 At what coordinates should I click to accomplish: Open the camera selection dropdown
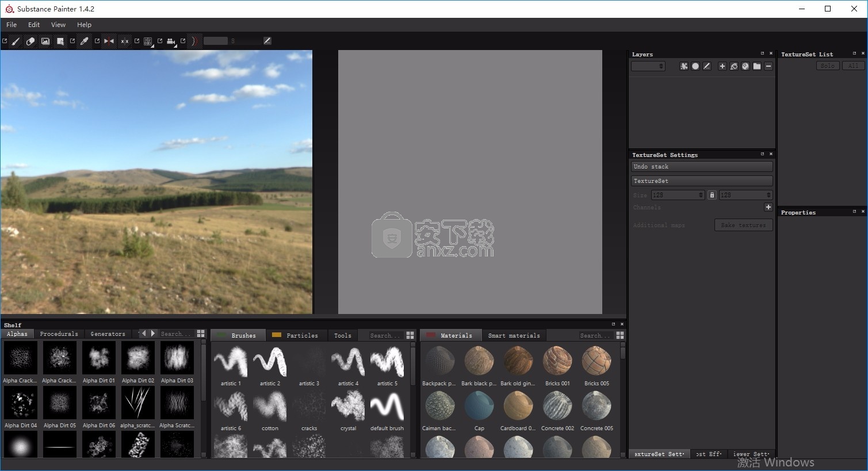(171, 41)
